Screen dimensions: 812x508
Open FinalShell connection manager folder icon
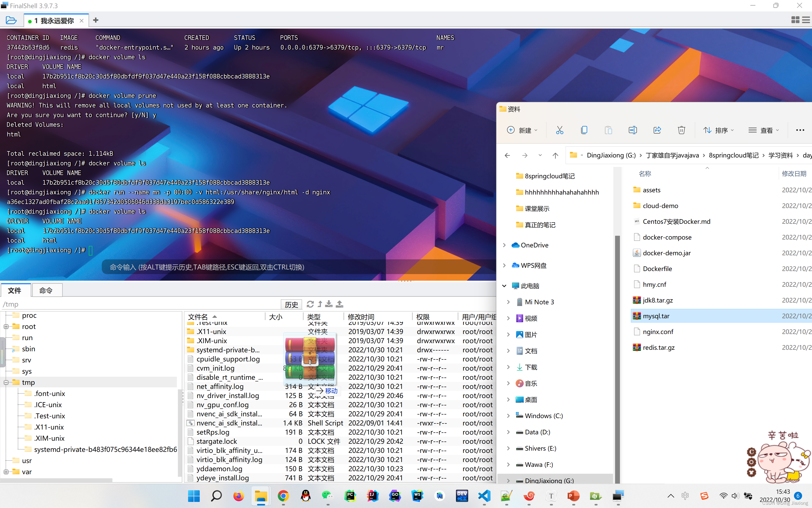tap(11, 20)
